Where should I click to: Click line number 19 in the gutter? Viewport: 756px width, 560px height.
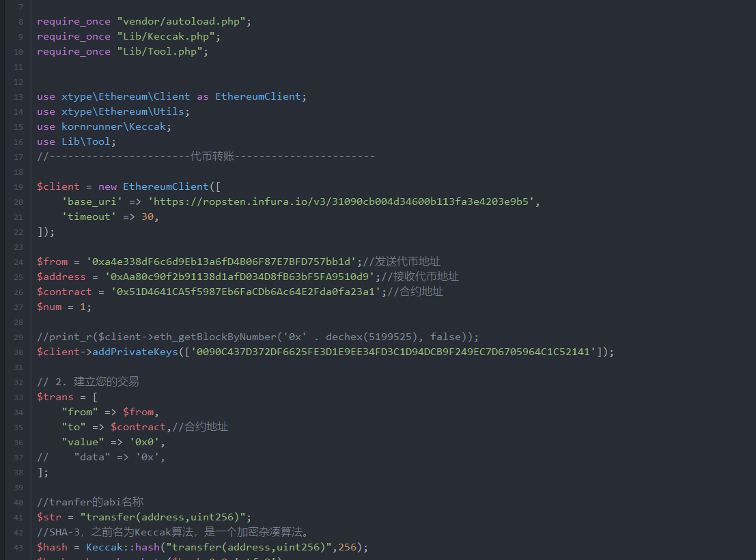(18, 187)
